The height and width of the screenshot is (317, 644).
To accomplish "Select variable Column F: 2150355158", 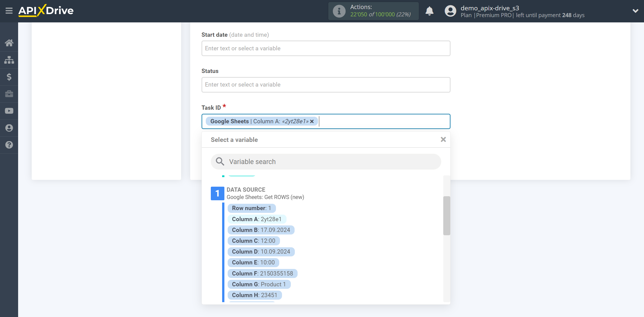I will (x=262, y=273).
